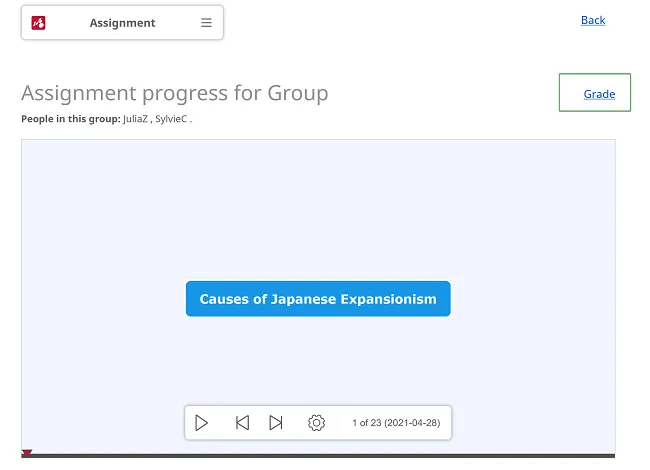Click the red timeline marker triangle
The width and height of the screenshot is (650, 470).
27,452
